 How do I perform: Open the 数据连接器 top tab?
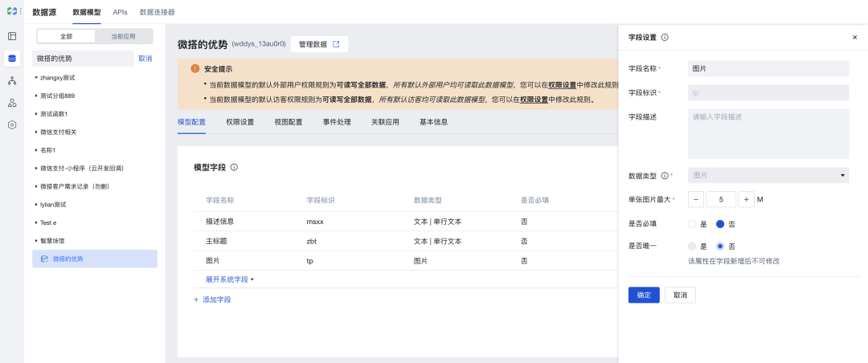point(158,11)
